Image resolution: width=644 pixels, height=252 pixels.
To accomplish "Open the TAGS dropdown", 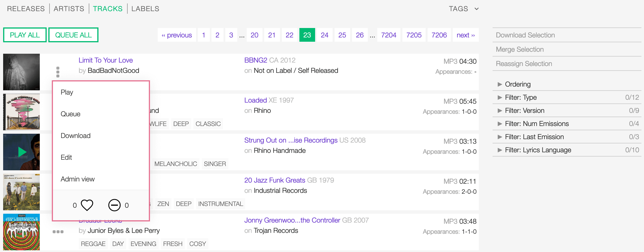I will click(464, 9).
